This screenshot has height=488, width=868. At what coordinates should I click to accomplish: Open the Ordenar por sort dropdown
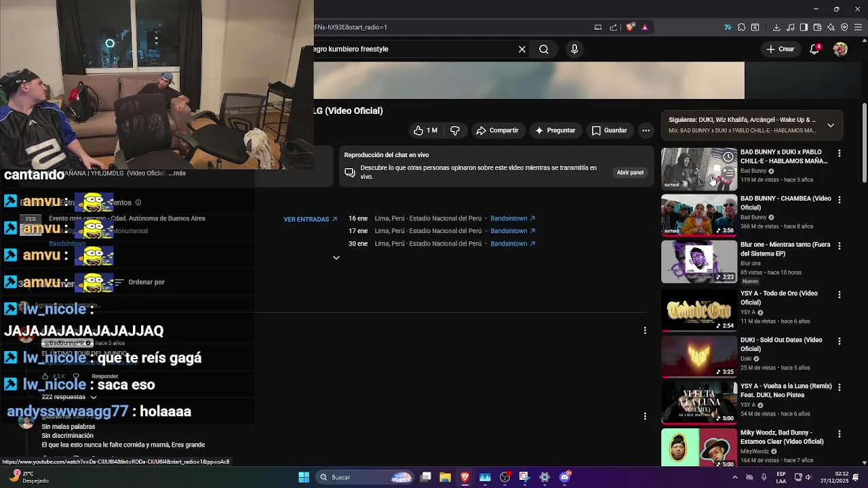[139, 282]
